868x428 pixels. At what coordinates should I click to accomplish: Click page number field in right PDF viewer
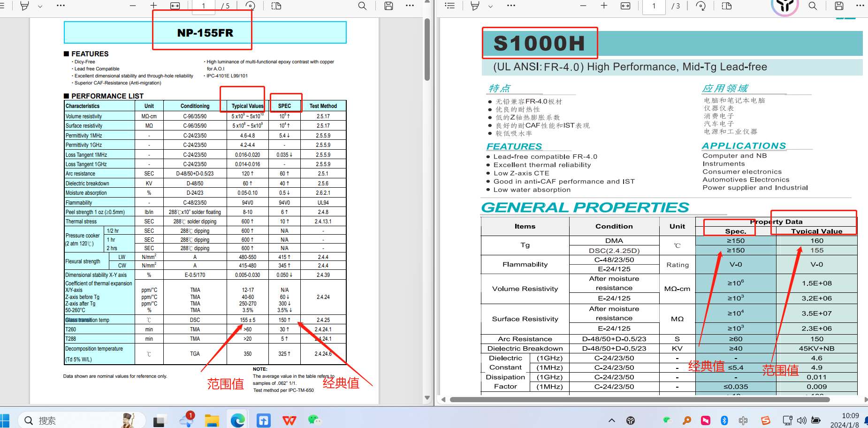[x=654, y=6]
